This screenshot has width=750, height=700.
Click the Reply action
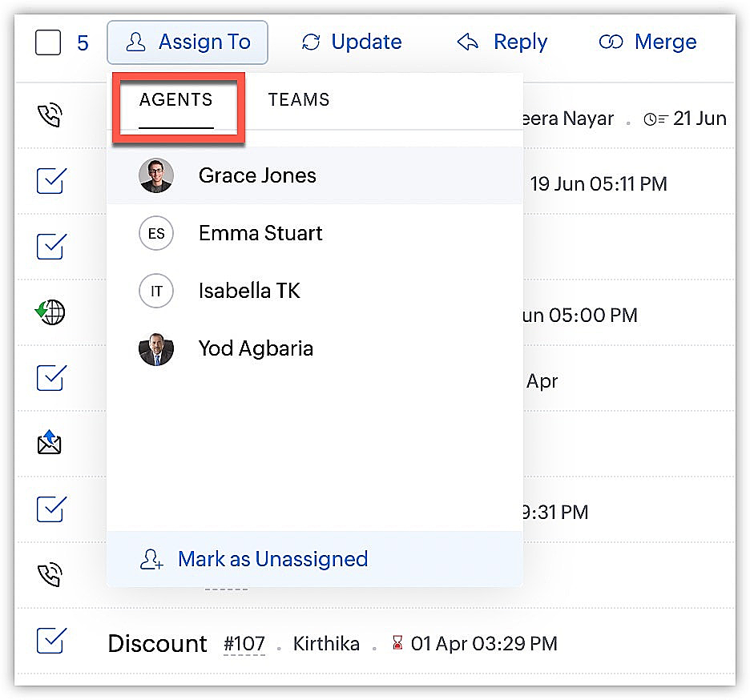[x=502, y=42]
